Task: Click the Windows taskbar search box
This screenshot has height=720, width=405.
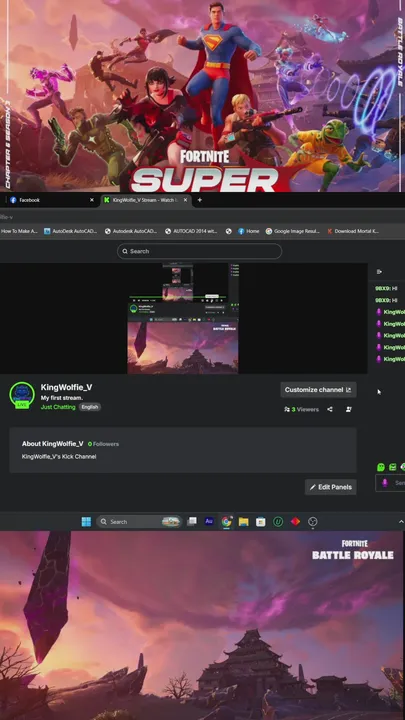Action: 139,522
